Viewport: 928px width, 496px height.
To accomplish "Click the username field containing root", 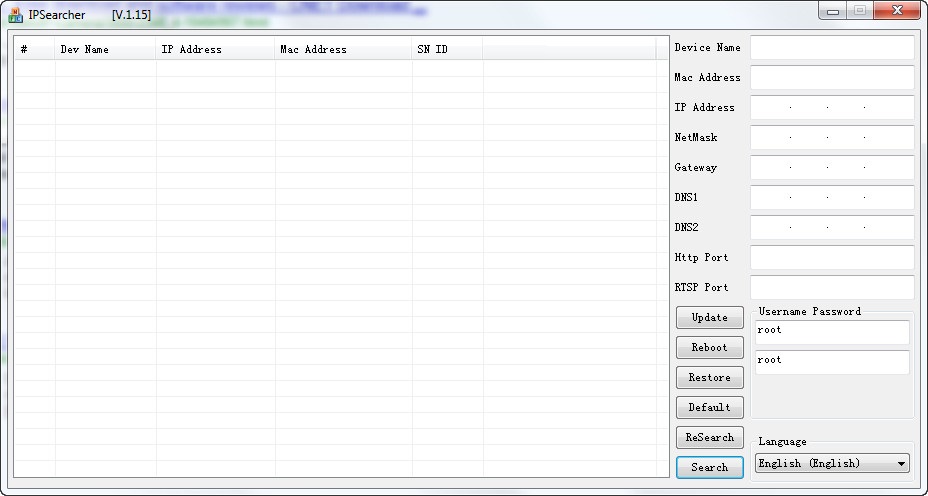I will pyautogui.click(x=832, y=333).
